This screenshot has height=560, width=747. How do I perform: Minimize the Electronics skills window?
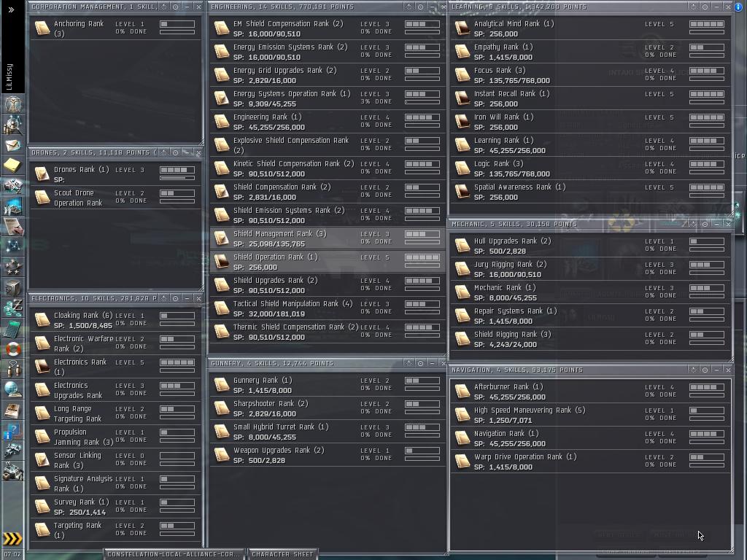click(x=187, y=298)
